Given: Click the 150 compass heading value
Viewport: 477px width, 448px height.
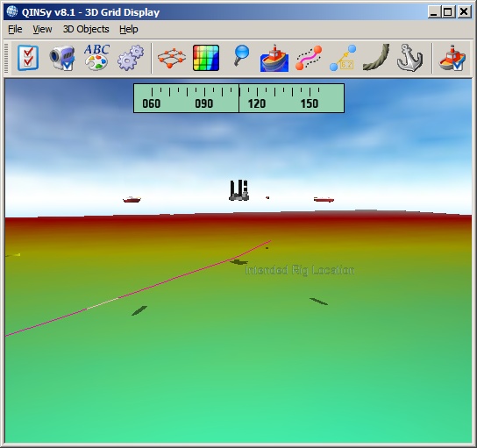Looking at the screenshot, I should (310, 103).
